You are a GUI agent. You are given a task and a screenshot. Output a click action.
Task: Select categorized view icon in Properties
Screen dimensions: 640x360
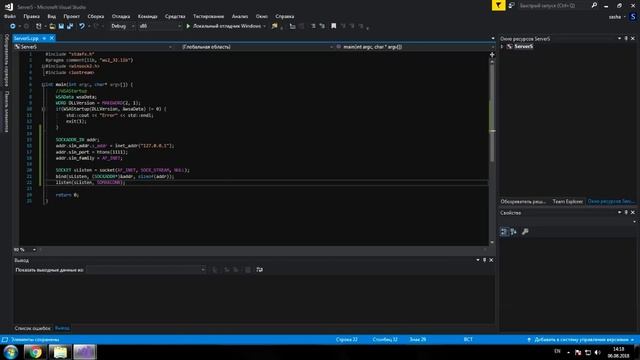pos(504,232)
